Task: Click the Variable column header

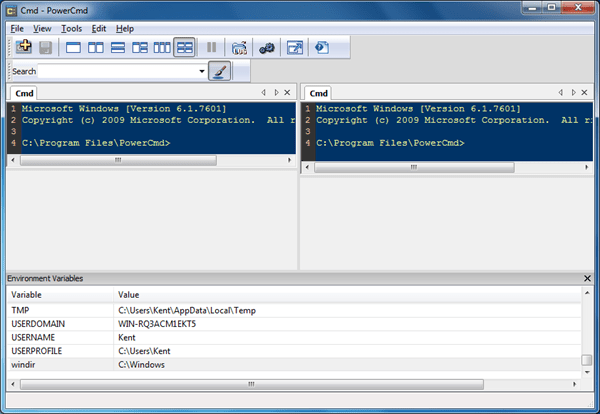Action: click(x=60, y=295)
